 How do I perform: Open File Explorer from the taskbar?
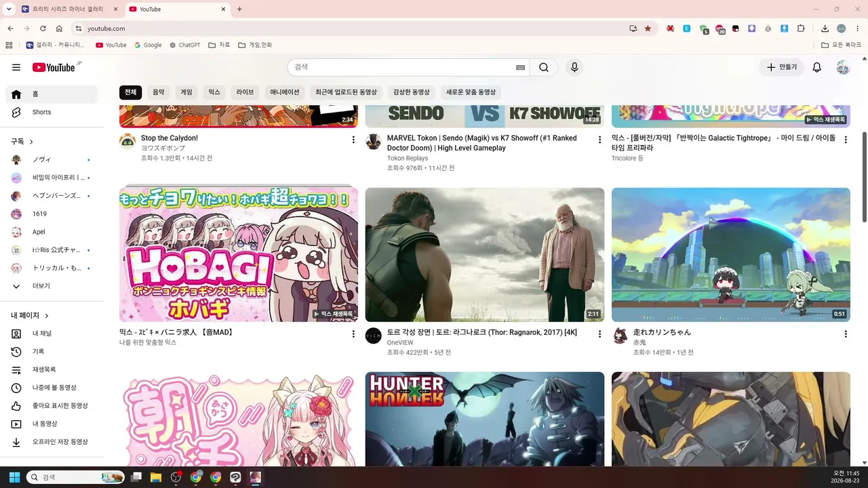156,477
